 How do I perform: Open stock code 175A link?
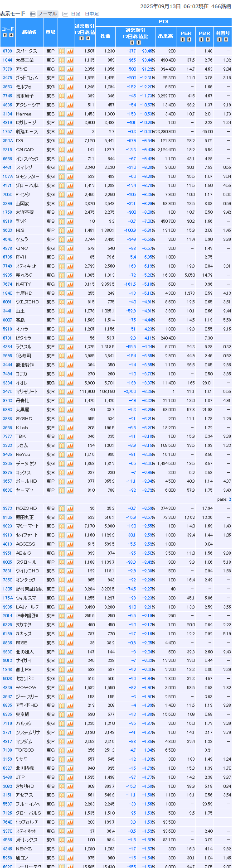[x=8, y=598]
